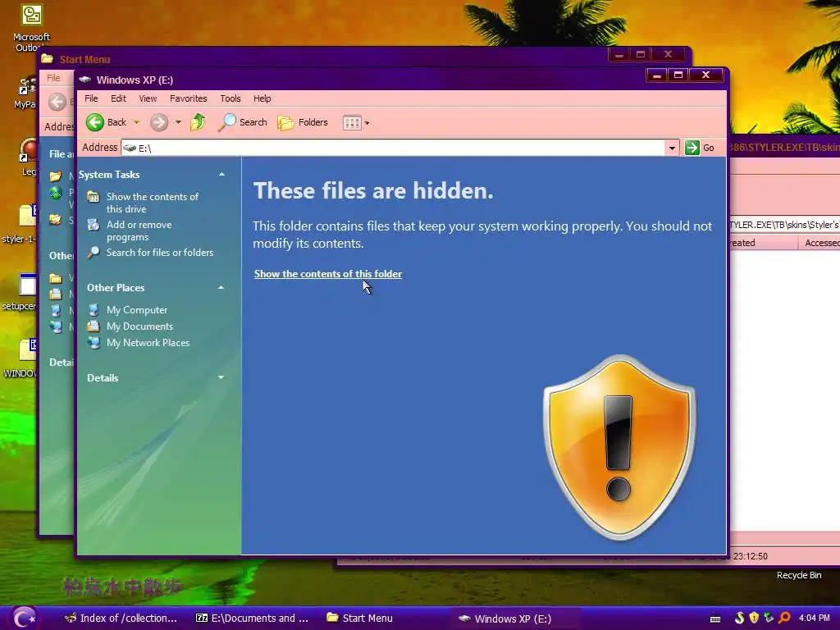
Task: Open the Favorites menu
Action: (x=188, y=98)
